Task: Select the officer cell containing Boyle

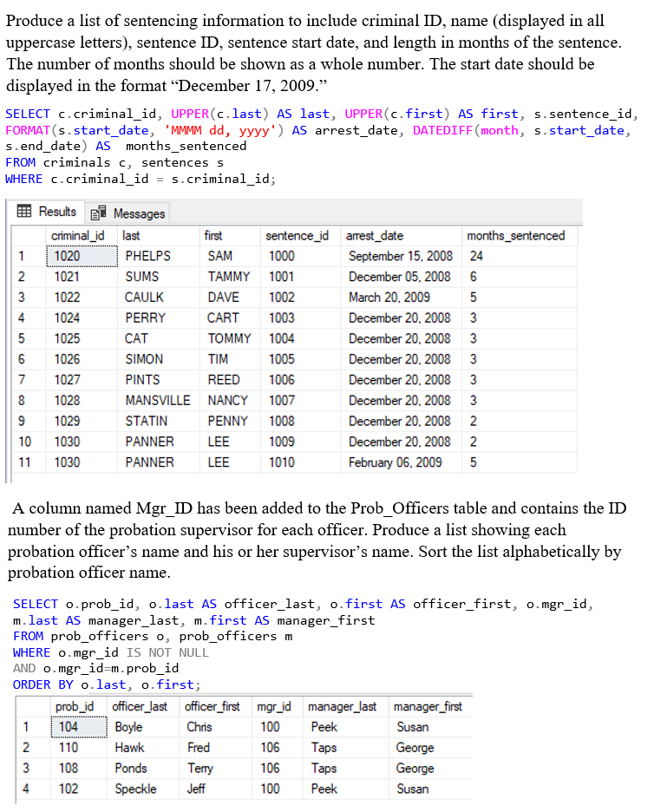Action: [x=128, y=727]
